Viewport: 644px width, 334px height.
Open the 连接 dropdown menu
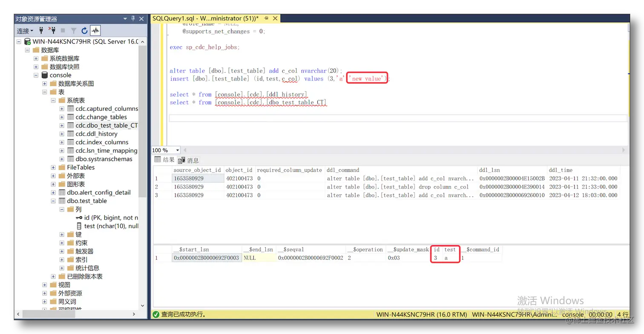click(x=25, y=31)
